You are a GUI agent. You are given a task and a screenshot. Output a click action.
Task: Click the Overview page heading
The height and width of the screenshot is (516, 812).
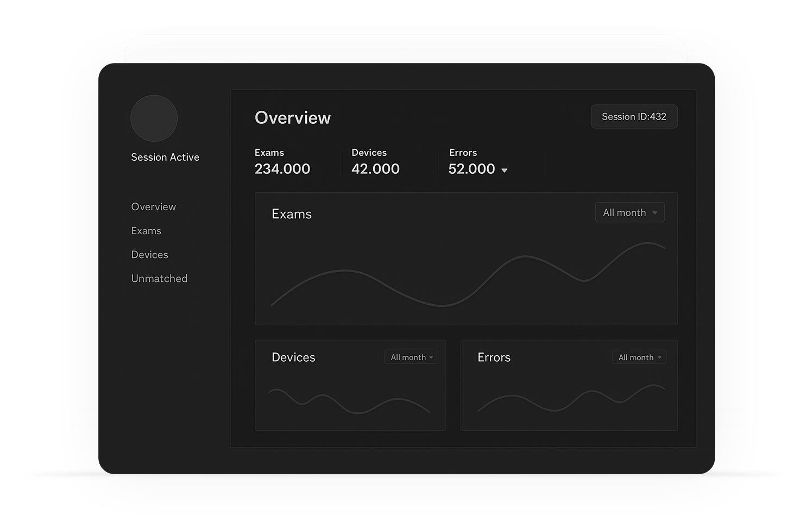tap(293, 118)
